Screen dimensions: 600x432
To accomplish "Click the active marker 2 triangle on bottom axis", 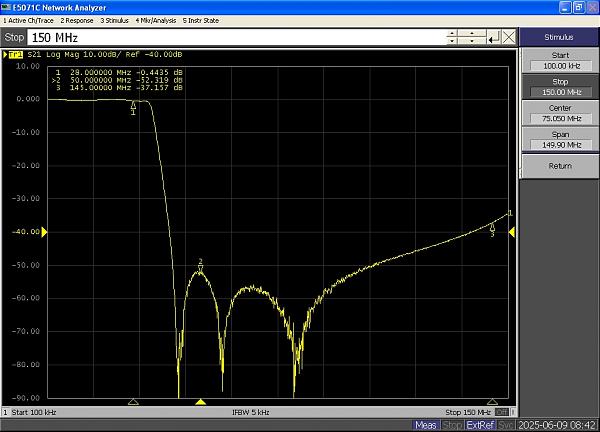I will coord(201,402).
